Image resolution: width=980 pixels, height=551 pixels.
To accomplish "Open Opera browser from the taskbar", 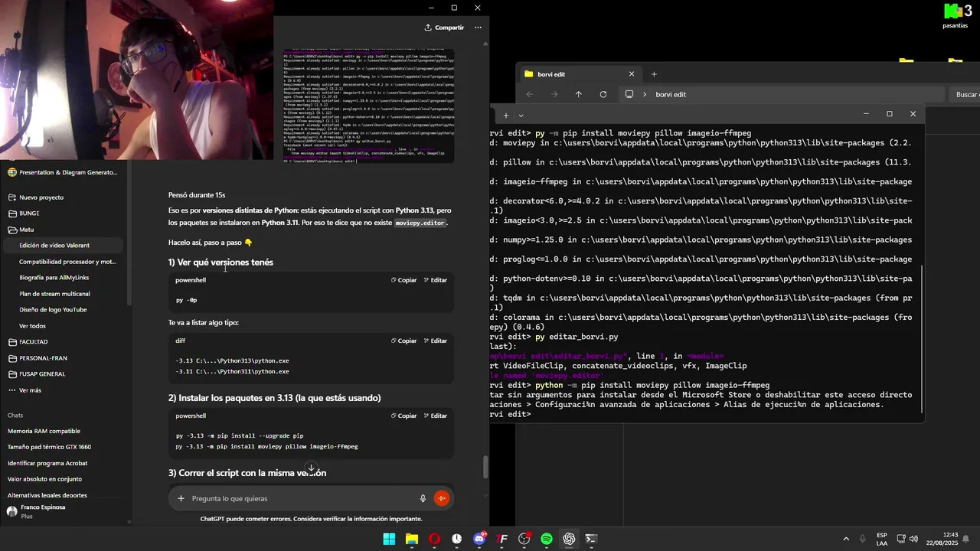I will point(434,539).
